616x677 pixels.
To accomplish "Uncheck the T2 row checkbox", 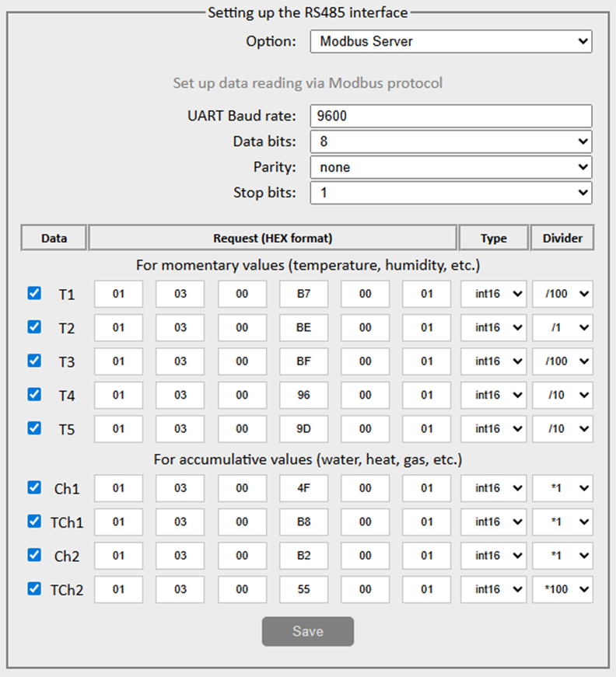I will point(34,327).
